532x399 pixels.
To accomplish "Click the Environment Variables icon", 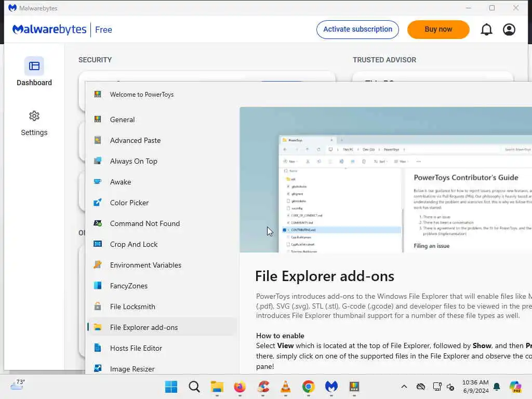I will (x=98, y=264).
